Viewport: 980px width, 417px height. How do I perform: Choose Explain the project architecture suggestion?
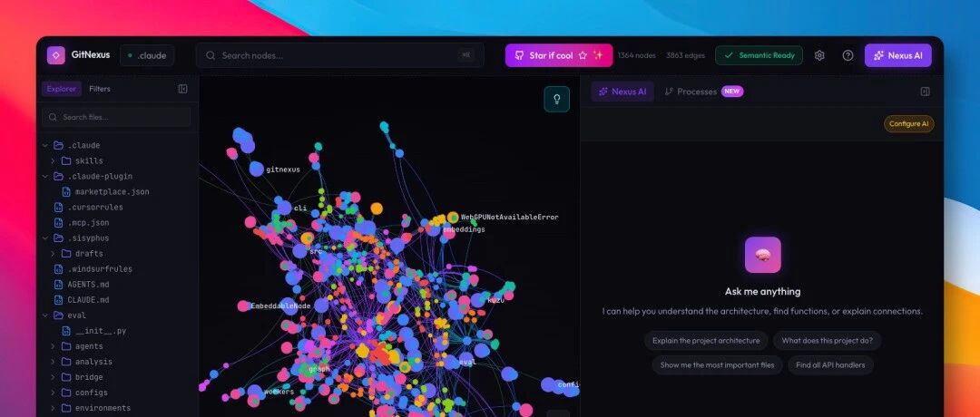(x=706, y=341)
